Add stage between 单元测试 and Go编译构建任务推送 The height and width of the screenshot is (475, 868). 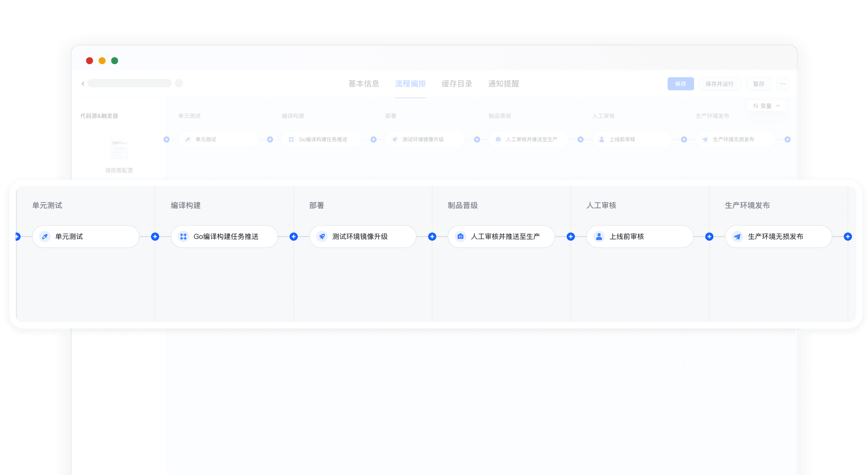[x=155, y=237]
